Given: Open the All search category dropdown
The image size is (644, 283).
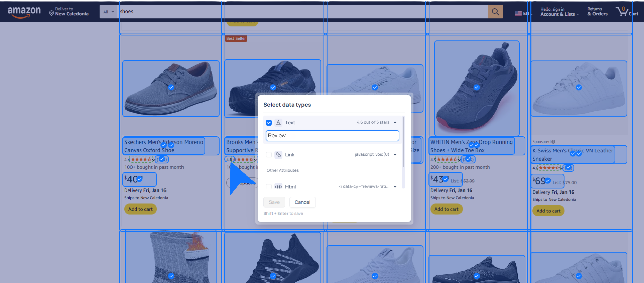Looking at the screenshot, I should pos(108,12).
